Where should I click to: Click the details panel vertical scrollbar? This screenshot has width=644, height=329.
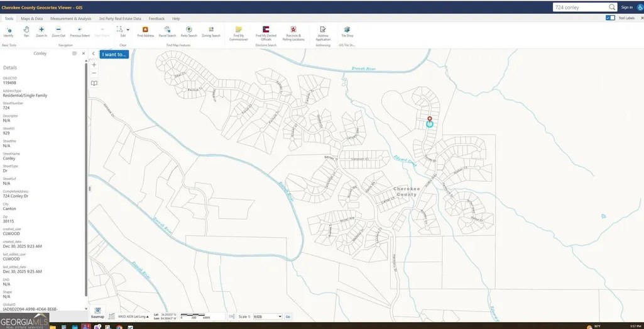tap(86, 179)
